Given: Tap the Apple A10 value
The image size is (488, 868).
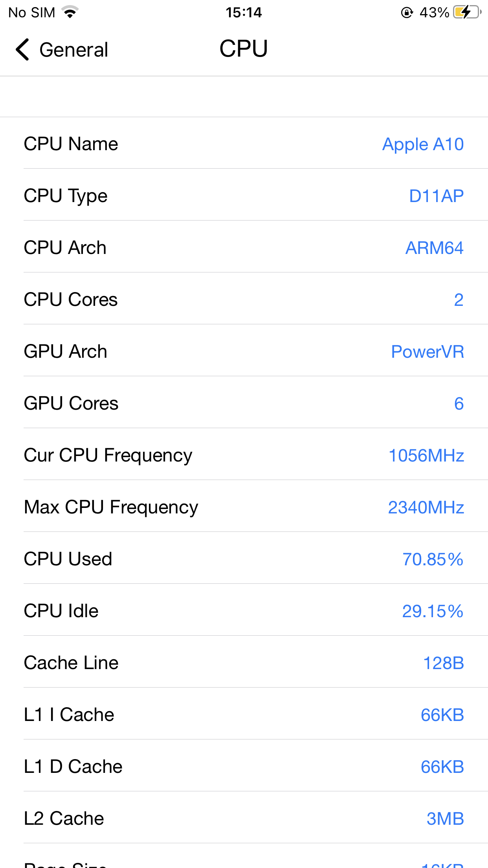Looking at the screenshot, I should coord(423,144).
